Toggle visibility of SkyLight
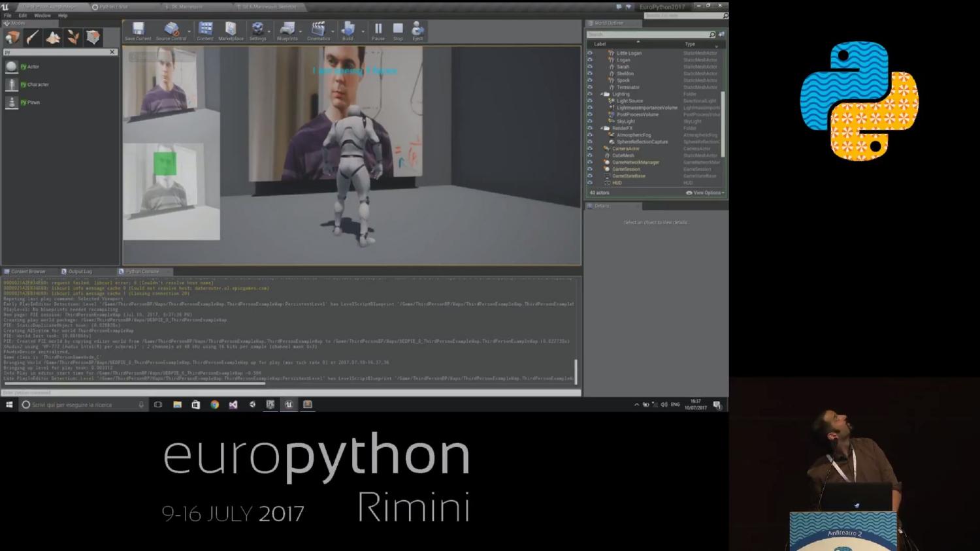 click(x=590, y=121)
